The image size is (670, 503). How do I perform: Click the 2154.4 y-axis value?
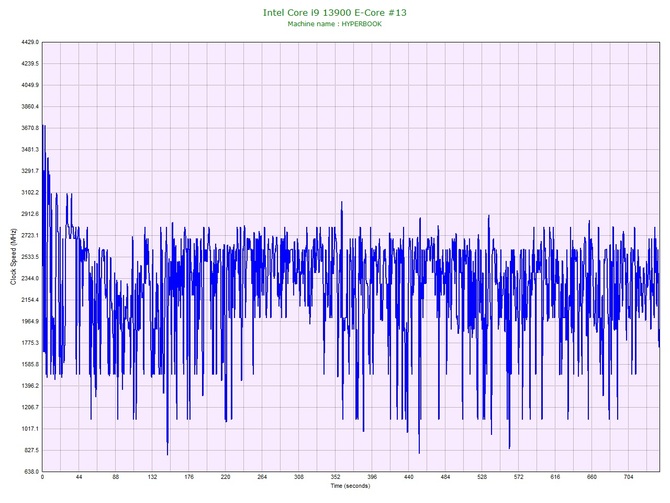pos(30,300)
